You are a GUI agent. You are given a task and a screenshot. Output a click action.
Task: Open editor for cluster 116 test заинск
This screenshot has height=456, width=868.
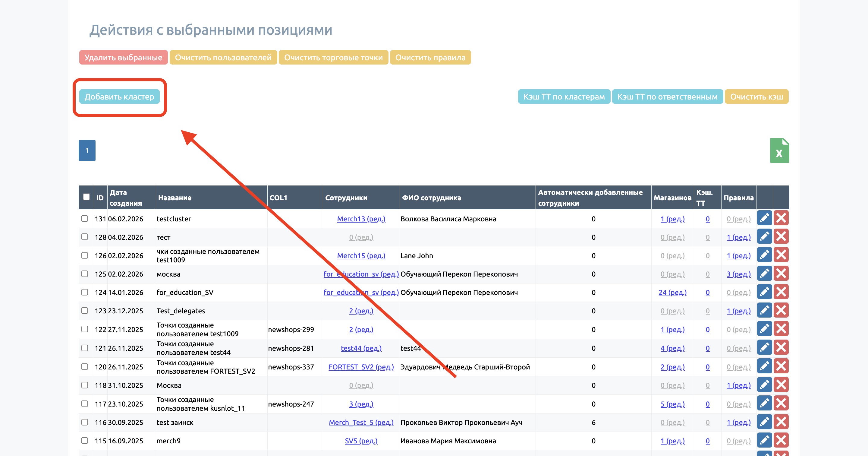point(764,422)
